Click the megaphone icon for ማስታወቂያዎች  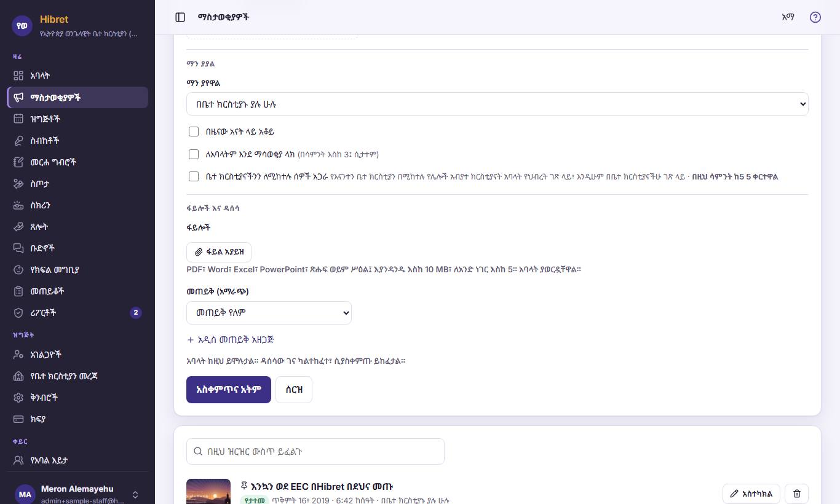pyautogui.click(x=18, y=97)
